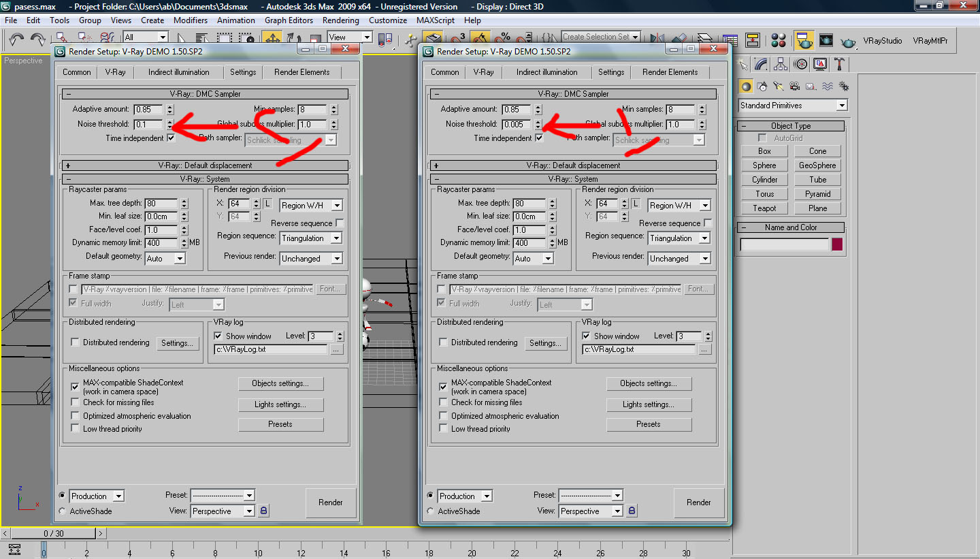This screenshot has height=559, width=980.
Task: Toggle MAX-compatible ShadeContext in right dialog
Action: 444,386
